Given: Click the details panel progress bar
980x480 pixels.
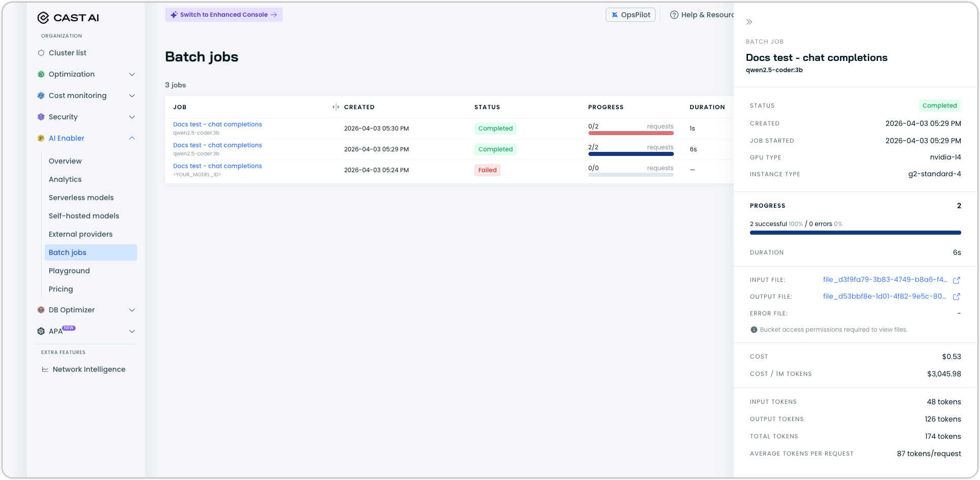Looking at the screenshot, I should [856, 233].
